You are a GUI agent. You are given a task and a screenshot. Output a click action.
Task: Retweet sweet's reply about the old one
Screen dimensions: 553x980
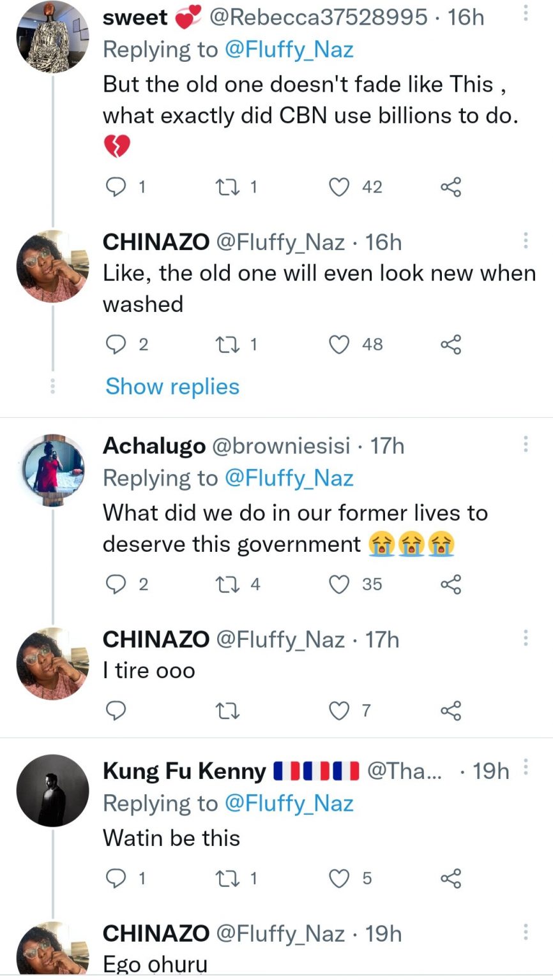pyautogui.click(x=227, y=187)
